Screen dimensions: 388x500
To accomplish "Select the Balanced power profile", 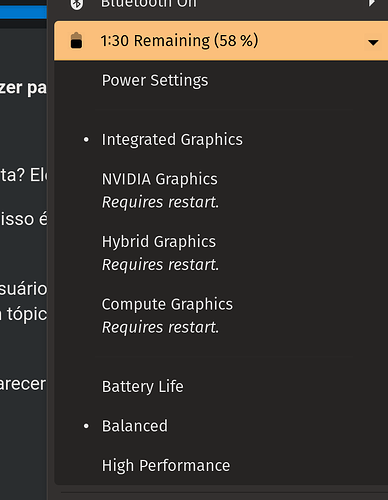I will pyautogui.click(x=135, y=426).
